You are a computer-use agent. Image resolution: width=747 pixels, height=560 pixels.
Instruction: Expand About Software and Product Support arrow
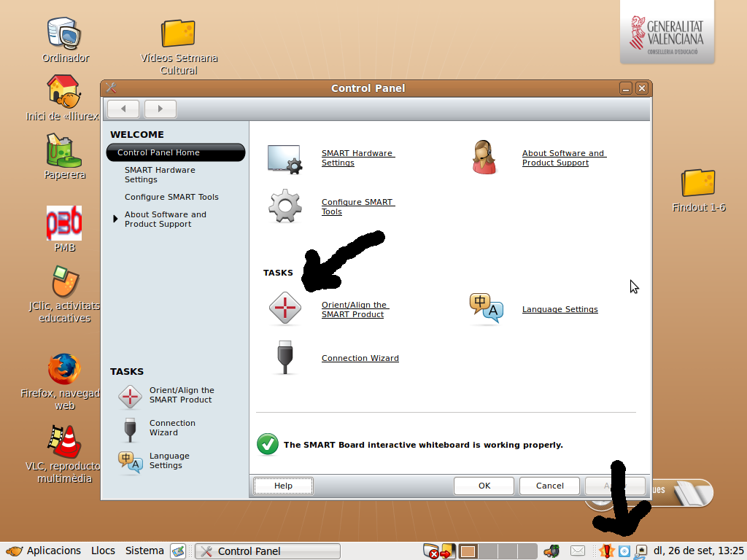115,219
